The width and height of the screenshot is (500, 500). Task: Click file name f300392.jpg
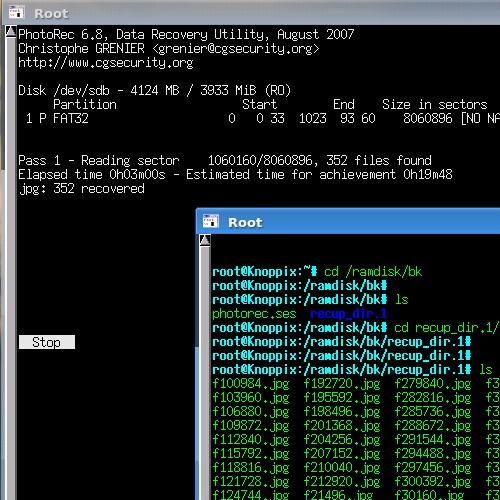pyautogui.click(x=433, y=482)
